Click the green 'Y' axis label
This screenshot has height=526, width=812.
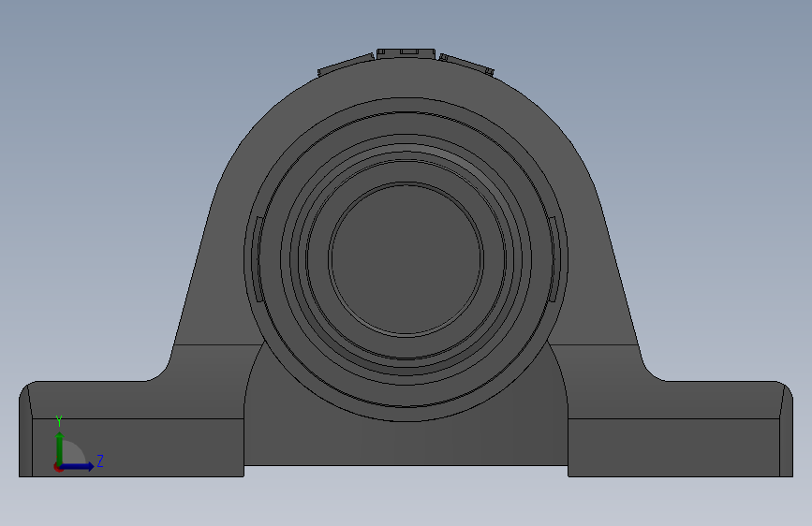click(x=59, y=421)
